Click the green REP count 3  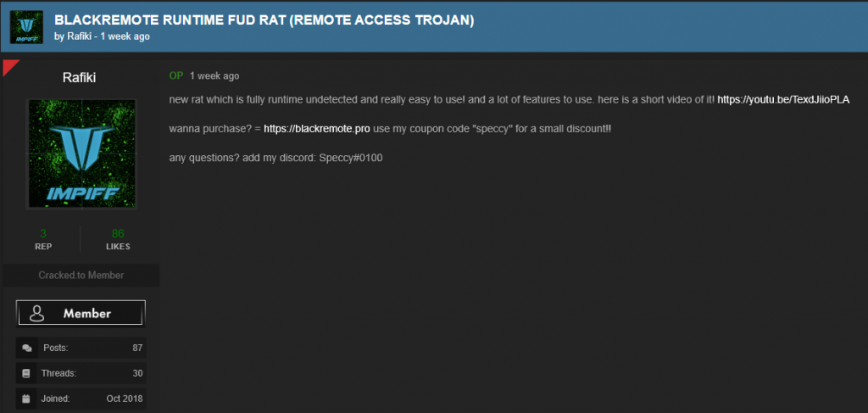(x=43, y=233)
